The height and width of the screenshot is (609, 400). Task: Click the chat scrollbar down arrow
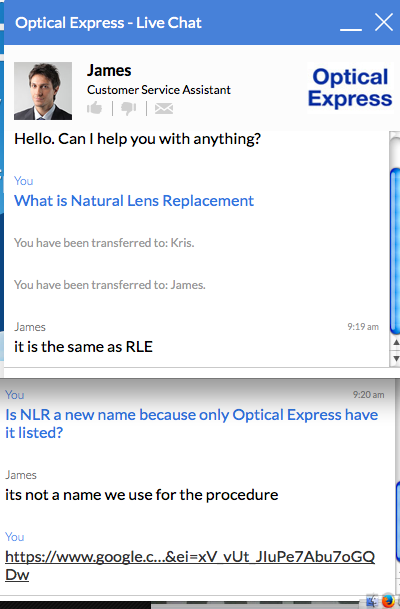click(396, 358)
